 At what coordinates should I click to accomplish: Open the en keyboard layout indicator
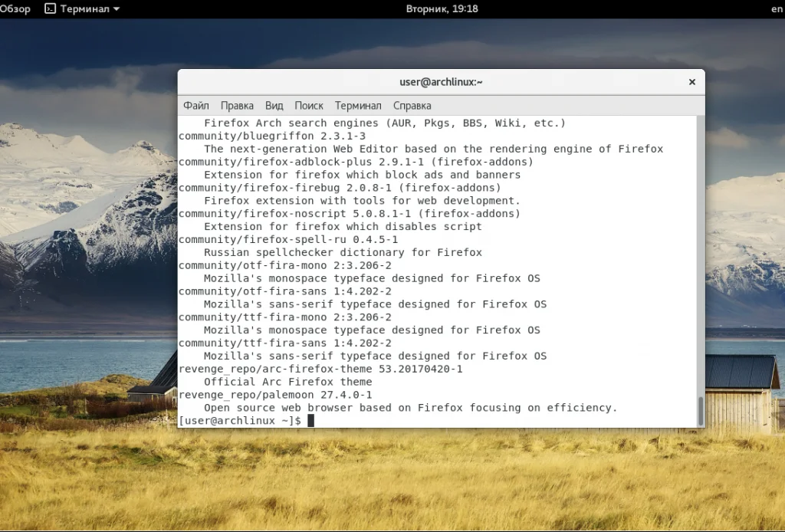point(776,9)
